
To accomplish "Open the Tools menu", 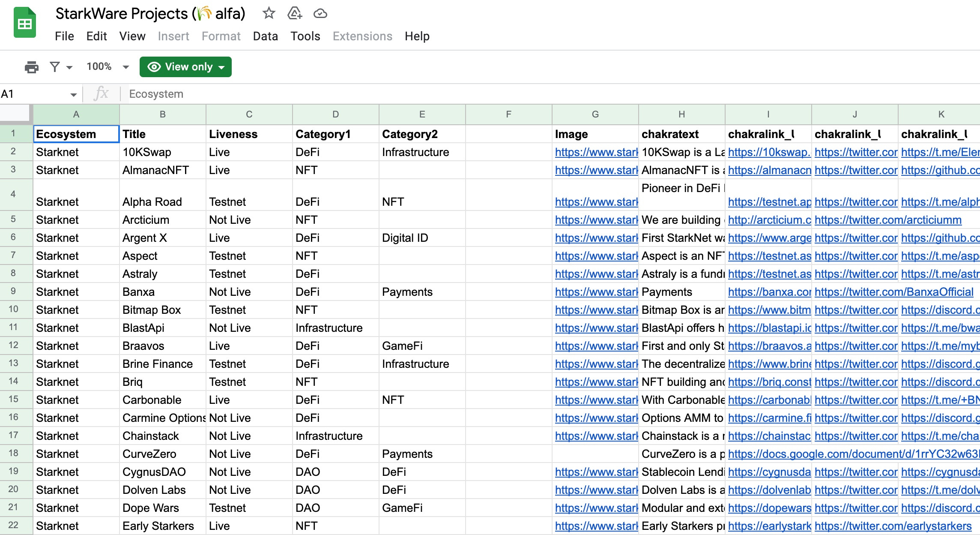I will coord(305,36).
